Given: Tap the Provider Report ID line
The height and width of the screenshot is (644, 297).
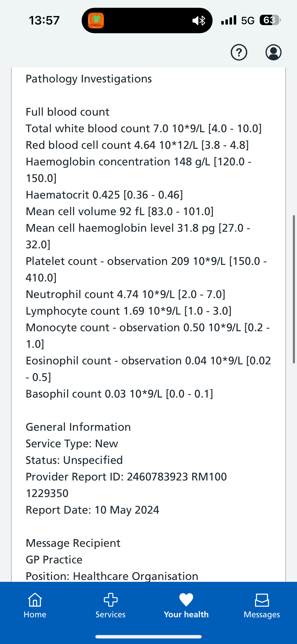Looking at the screenshot, I should point(126,477).
